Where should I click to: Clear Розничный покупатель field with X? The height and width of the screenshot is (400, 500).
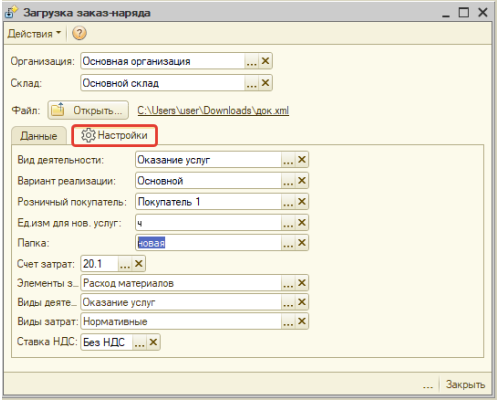(302, 201)
